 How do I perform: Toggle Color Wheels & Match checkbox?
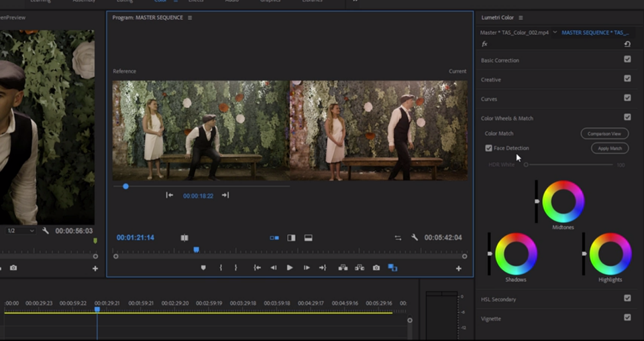coord(627,117)
